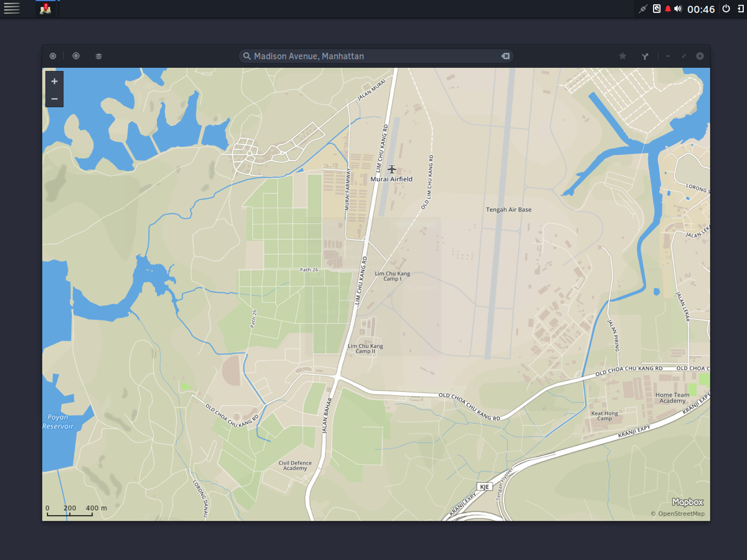Click the search magnifier icon
The height and width of the screenshot is (560, 747).
click(x=247, y=56)
